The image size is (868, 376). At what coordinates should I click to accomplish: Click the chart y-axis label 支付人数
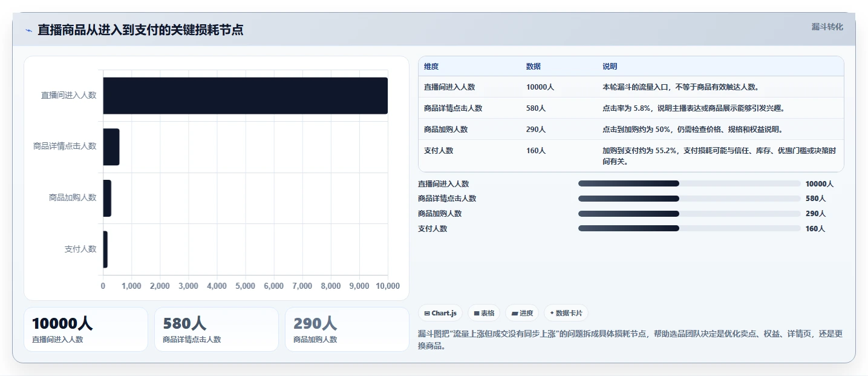pos(80,249)
